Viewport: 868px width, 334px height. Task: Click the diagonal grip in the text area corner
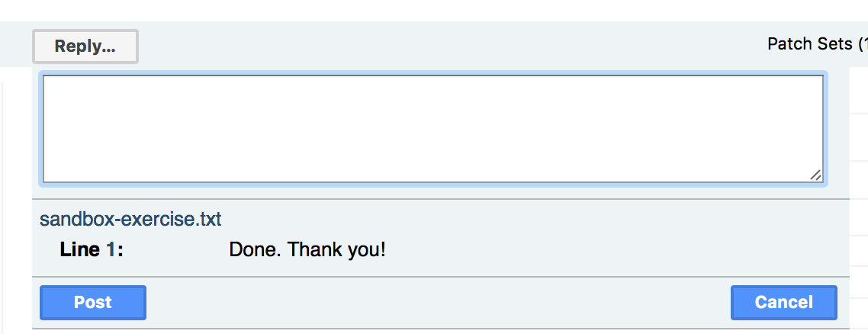tap(816, 175)
